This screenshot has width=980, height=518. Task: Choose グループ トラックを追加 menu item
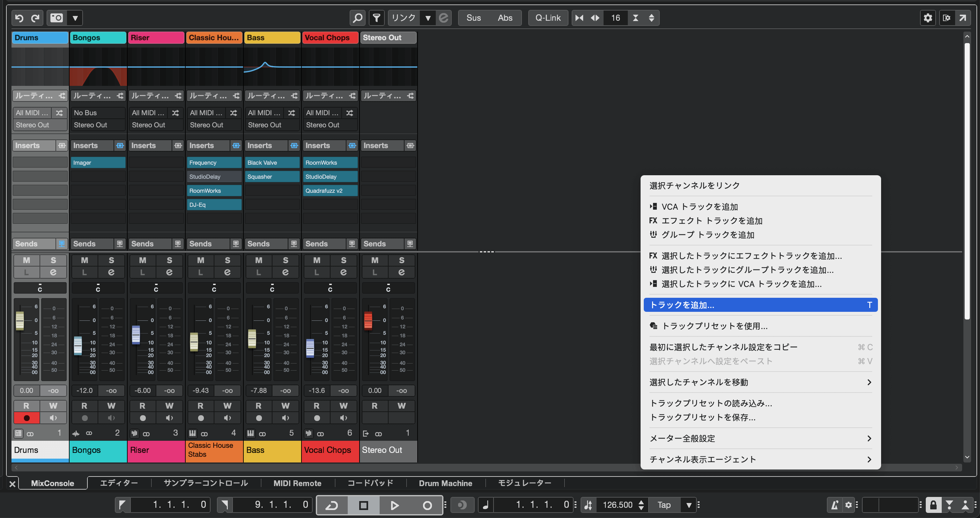coord(760,235)
